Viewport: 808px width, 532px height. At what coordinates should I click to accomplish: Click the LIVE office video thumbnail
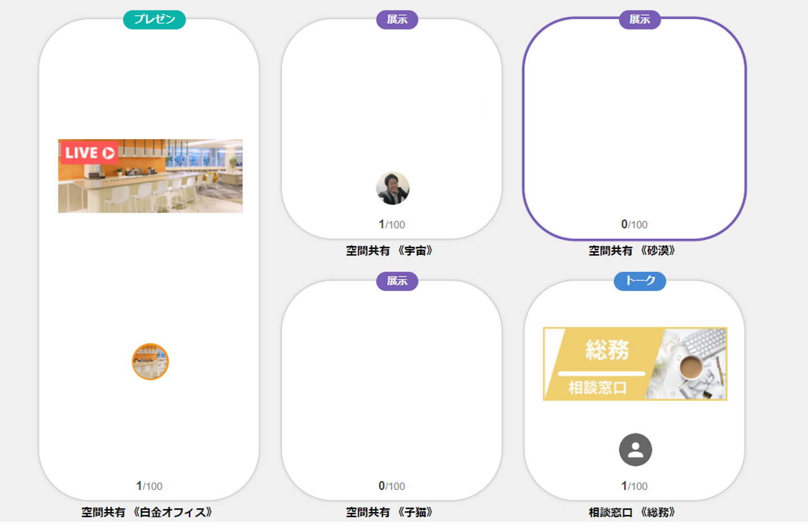point(150,176)
